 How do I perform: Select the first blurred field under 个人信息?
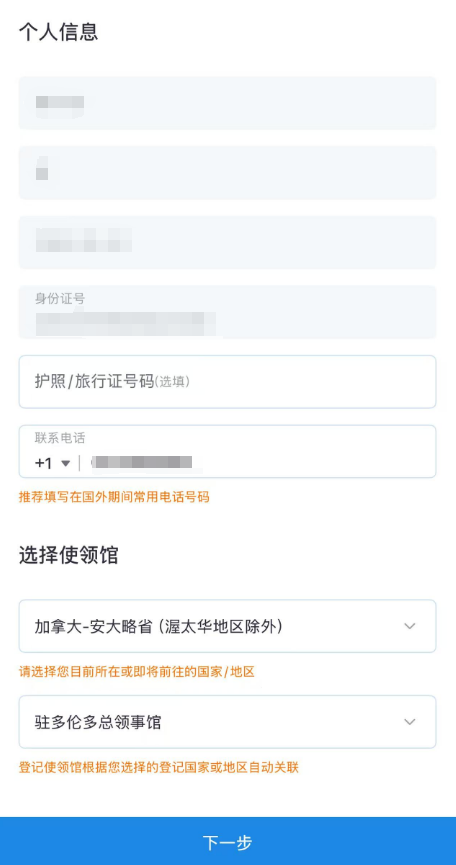click(x=228, y=103)
